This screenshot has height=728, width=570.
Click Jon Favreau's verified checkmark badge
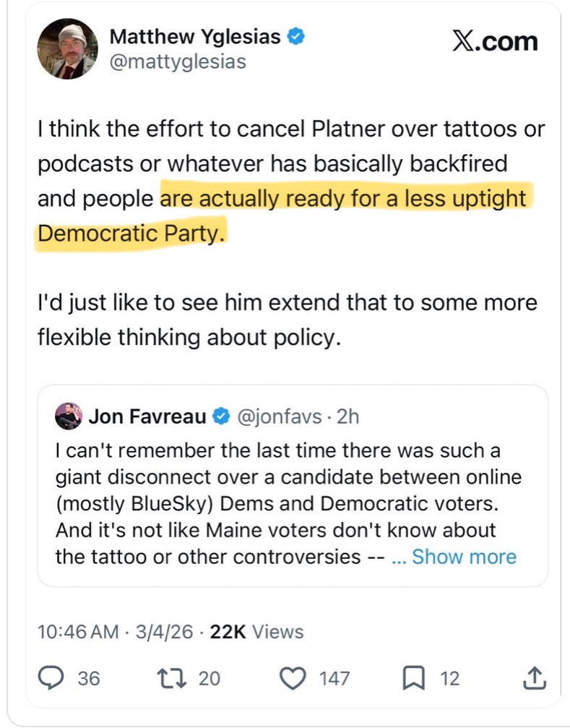pos(221,416)
